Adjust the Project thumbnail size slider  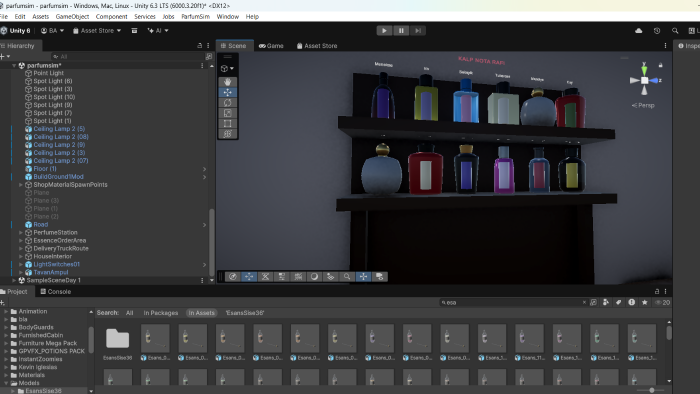[x=651, y=390]
